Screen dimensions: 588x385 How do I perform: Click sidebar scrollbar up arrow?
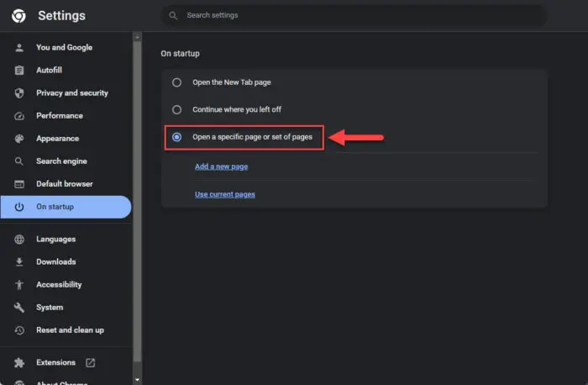[x=137, y=37]
